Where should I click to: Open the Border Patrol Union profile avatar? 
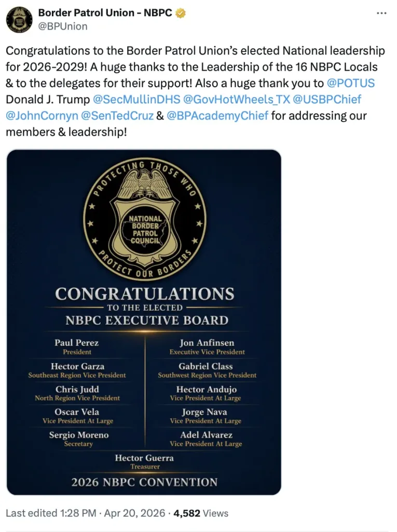19,19
